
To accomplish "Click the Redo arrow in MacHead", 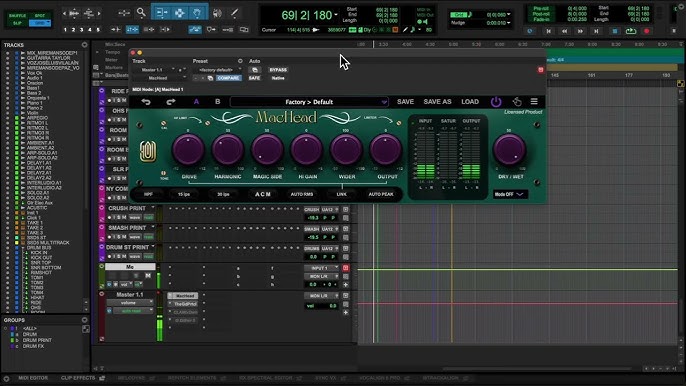I will (171, 102).
